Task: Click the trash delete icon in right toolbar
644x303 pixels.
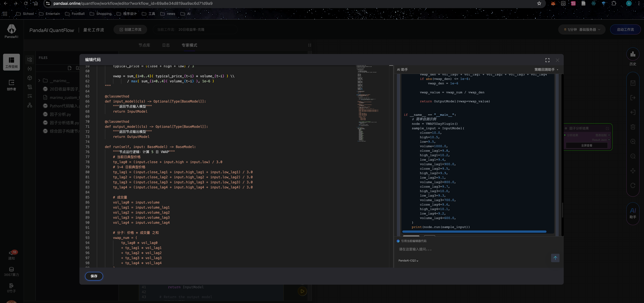Action: (x=633, y=127)
